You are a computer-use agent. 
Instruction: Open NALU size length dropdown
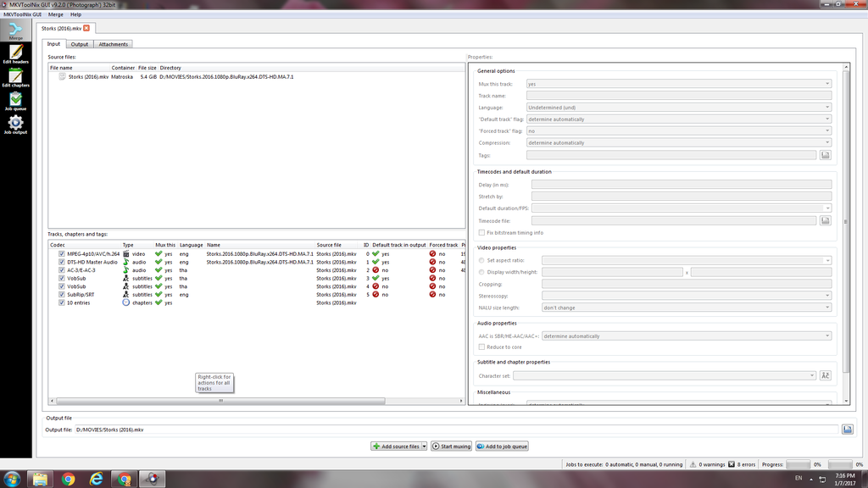pyautogui.click(x=687, y=308)
